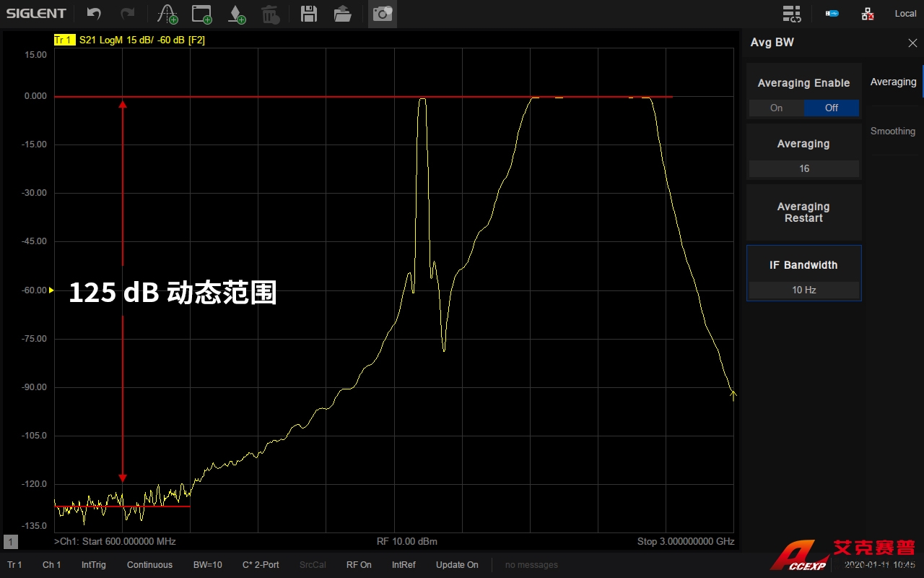Click Continuous sweep mode in the status bar
Image resolution: width=924 pixels, height=578 pixels.
click(149, 565)
